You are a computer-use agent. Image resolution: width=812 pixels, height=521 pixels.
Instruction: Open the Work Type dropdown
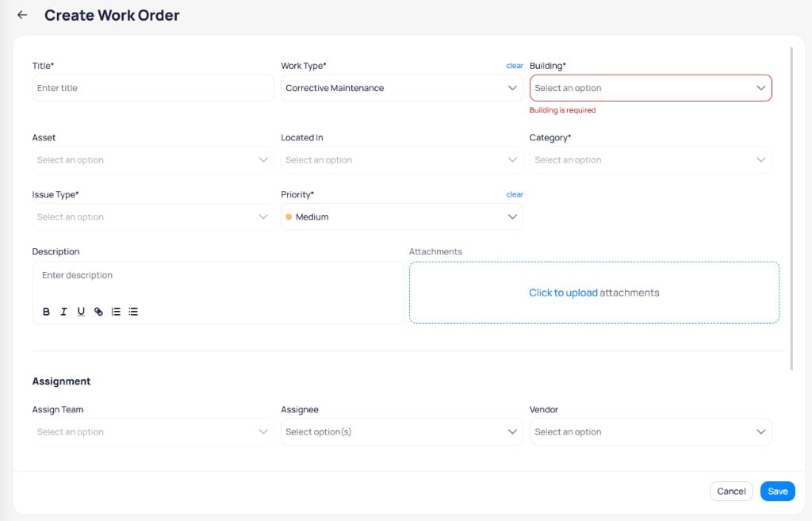point(402,88)
